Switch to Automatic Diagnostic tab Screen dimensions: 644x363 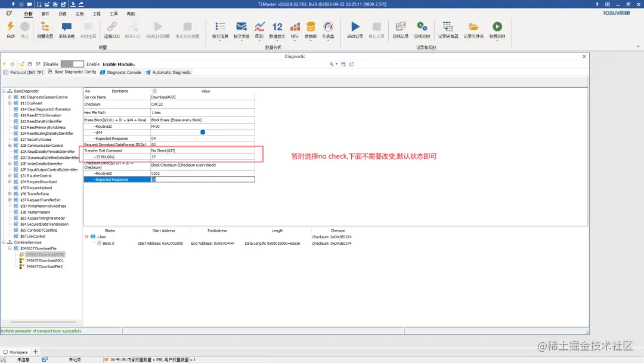[x=168, y=72]
